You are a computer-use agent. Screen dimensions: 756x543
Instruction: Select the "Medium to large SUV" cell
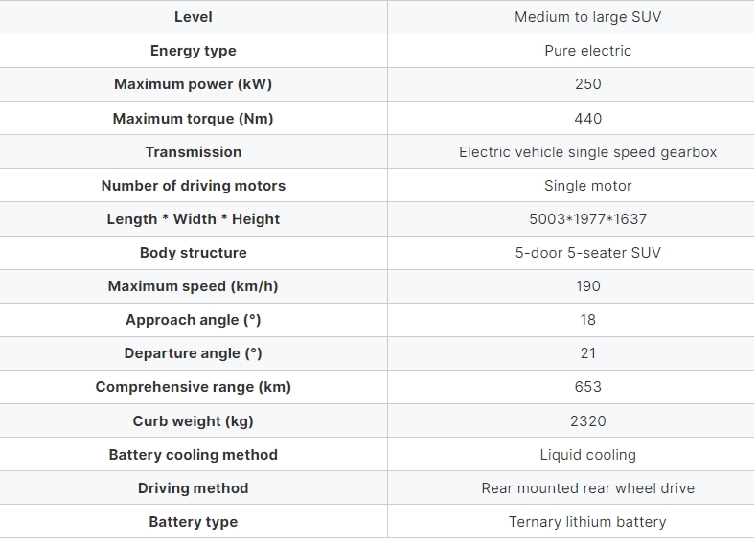587,17
